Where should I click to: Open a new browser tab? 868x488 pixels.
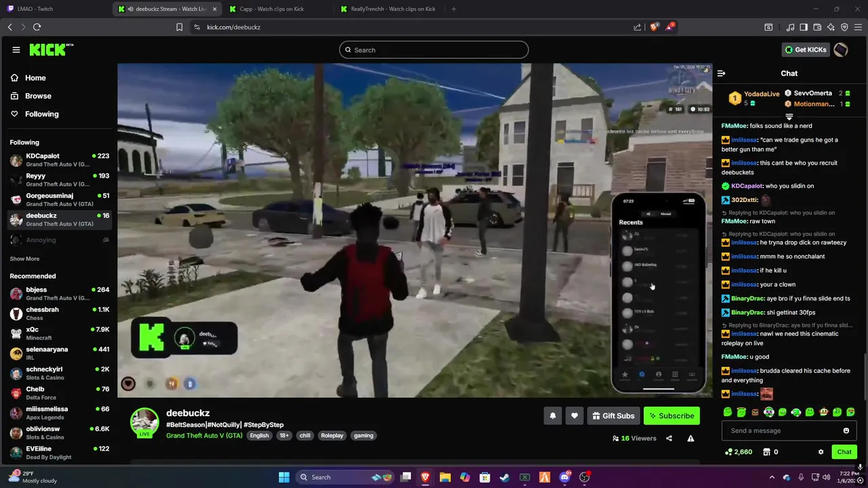454,9
